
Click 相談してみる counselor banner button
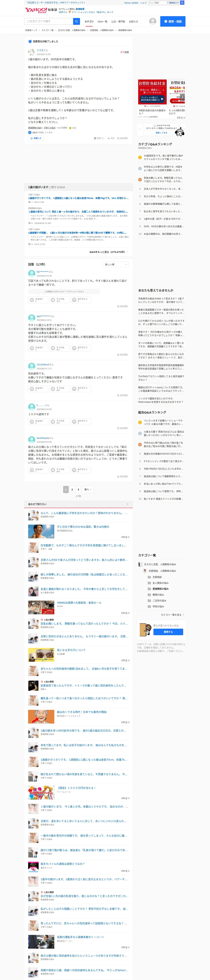click(x=161, y=133)
